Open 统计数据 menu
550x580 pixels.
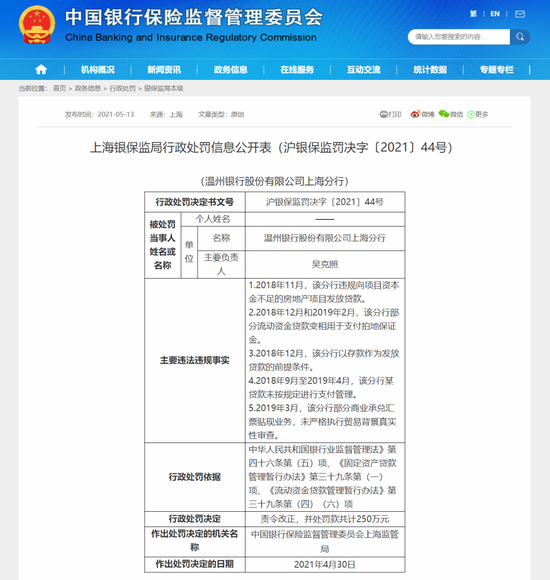tap(430, 70)
